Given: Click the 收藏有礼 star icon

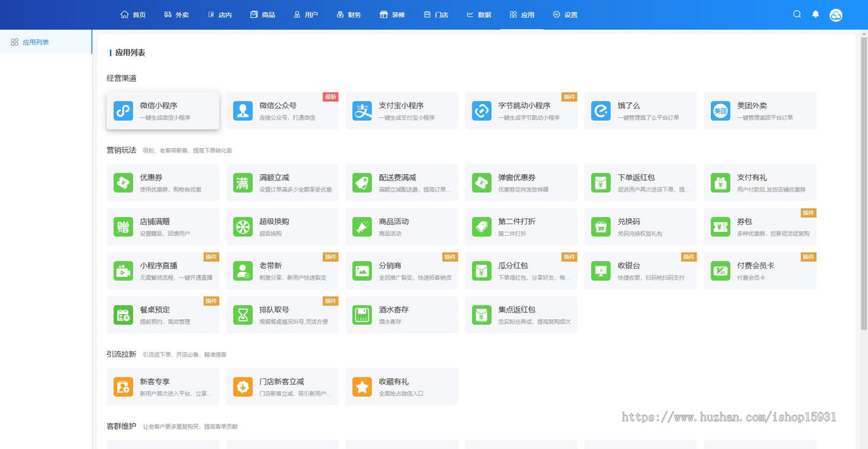Looking at the screenshot, I should pos(362,387).
